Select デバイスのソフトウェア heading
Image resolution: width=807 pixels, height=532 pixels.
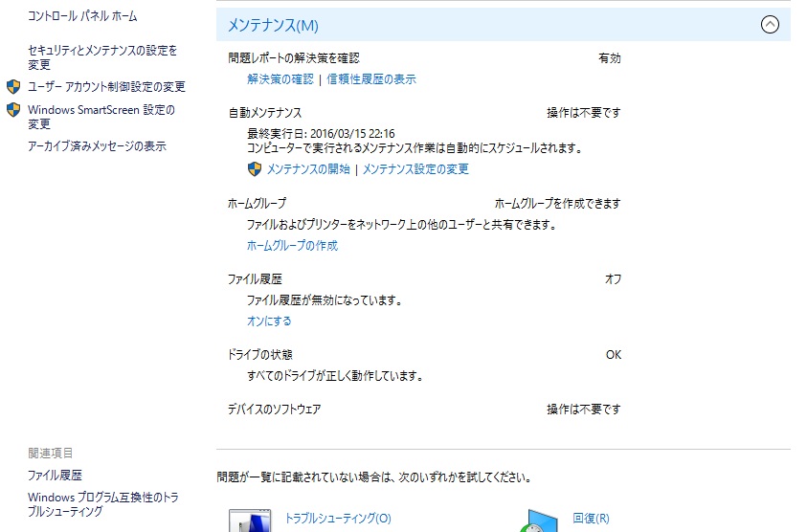click(x=275, y=410)
